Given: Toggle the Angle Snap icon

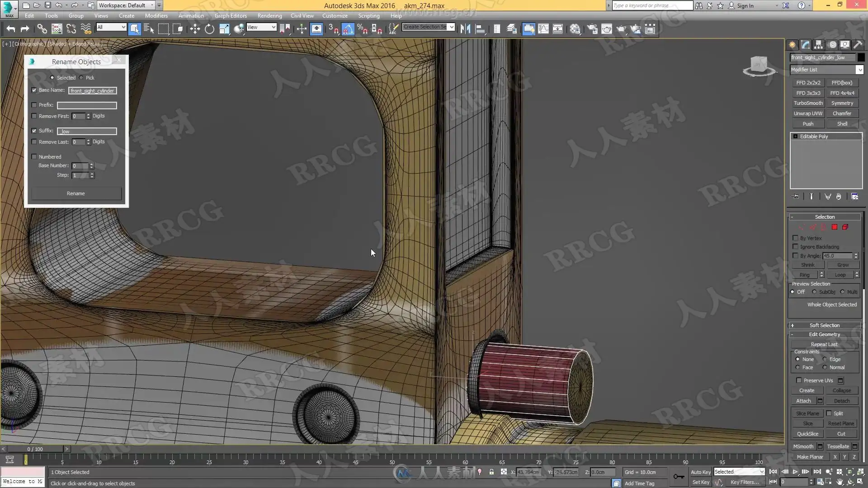Looking at the screenshot, I should 348,29.
